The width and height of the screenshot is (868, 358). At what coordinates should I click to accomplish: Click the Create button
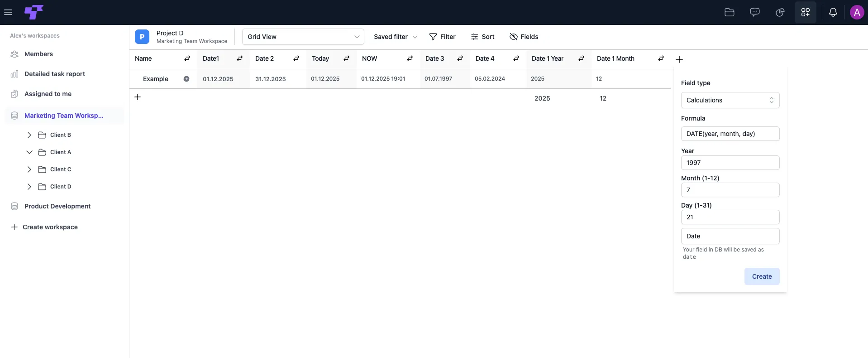762,276
